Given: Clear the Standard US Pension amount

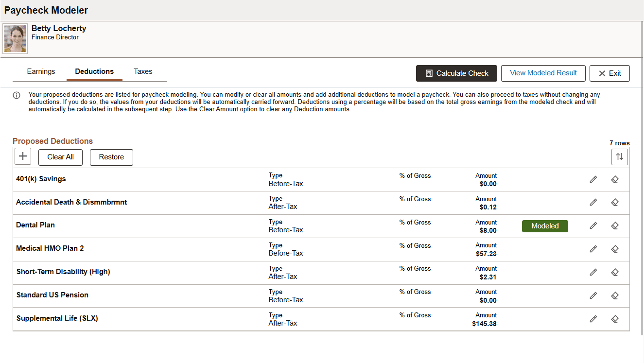Looking at the screenshot, I should (614, 295).
